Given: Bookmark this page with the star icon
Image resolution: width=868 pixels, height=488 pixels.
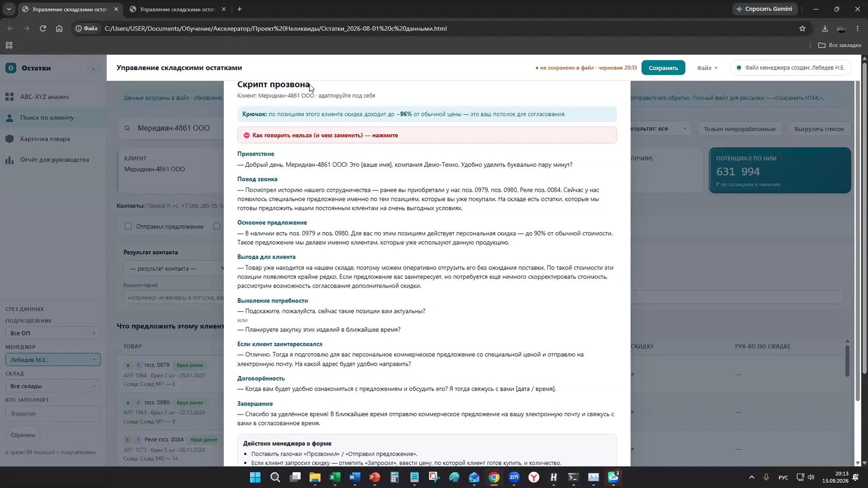Looking at the screenshot, I should [802, 28].
